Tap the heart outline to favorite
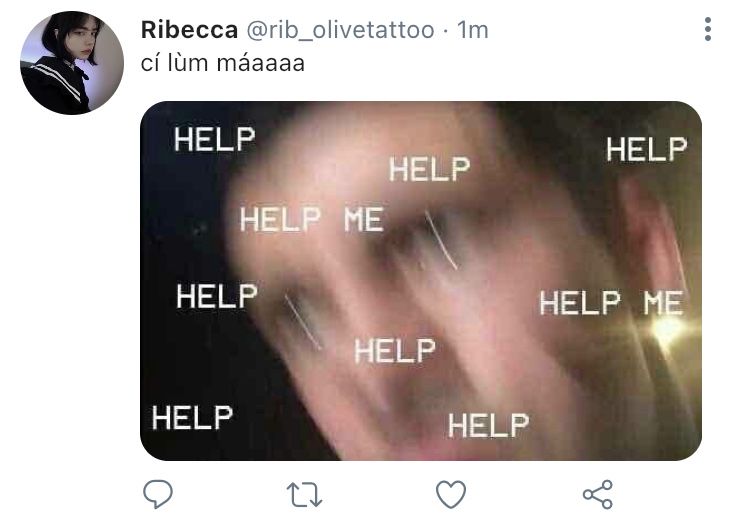The height and width of the screenshot is (521, 750). [x=451, y=494]
